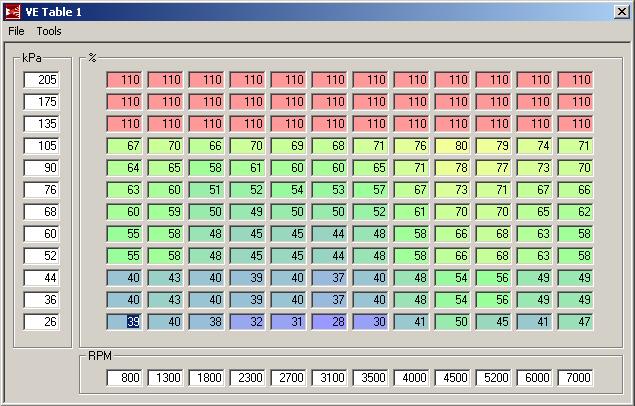
Task: Select the 52 cell at 68 kPa, 3500 RPM
Action: point(370,212)
